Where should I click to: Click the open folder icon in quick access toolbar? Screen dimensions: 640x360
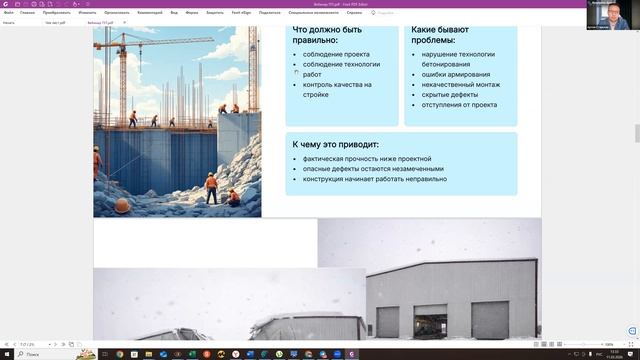point(18,4)
